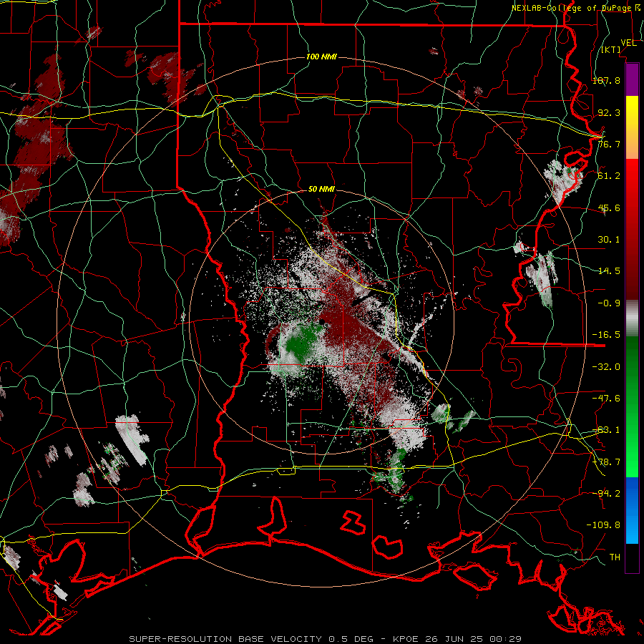This screenshot has width=644, height=644.
Task: Click the VEL legend title
Action: (628, 43)
